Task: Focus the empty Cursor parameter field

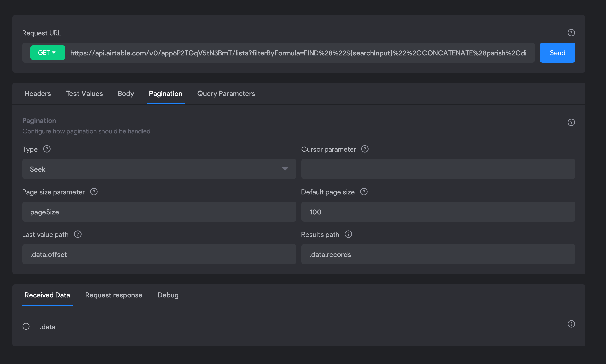Action: (438, 169)
